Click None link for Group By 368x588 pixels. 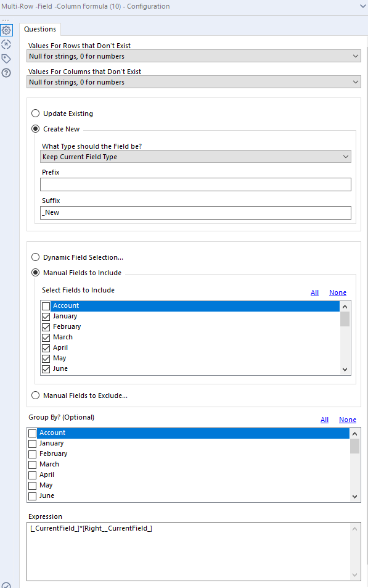348,420
